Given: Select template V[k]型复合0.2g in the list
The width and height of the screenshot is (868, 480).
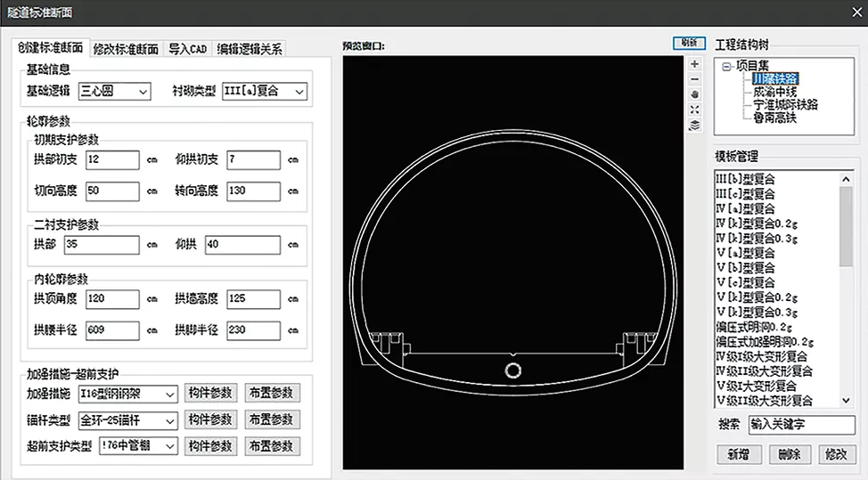Looking at the screenshot, I should (x=757, y=297).
